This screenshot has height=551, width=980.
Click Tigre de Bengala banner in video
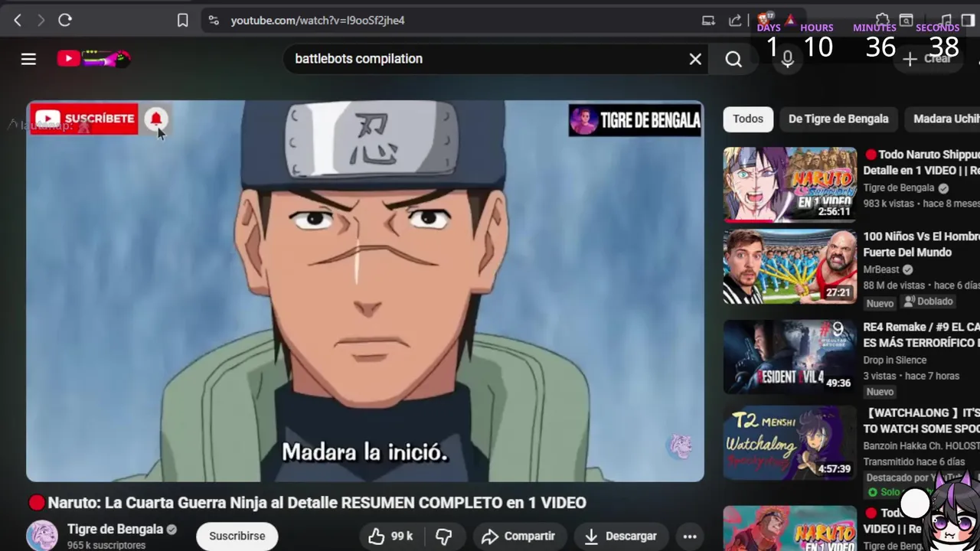tap(635, 120)
